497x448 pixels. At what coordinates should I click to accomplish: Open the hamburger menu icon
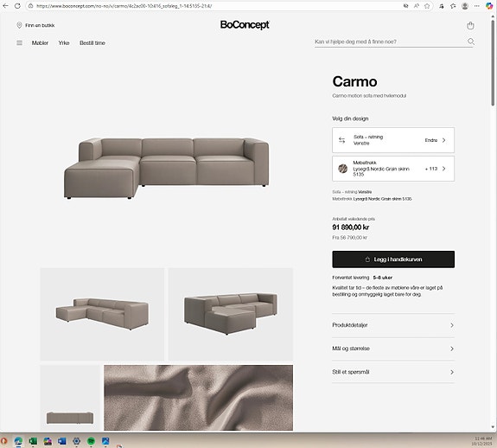(19, 42)
